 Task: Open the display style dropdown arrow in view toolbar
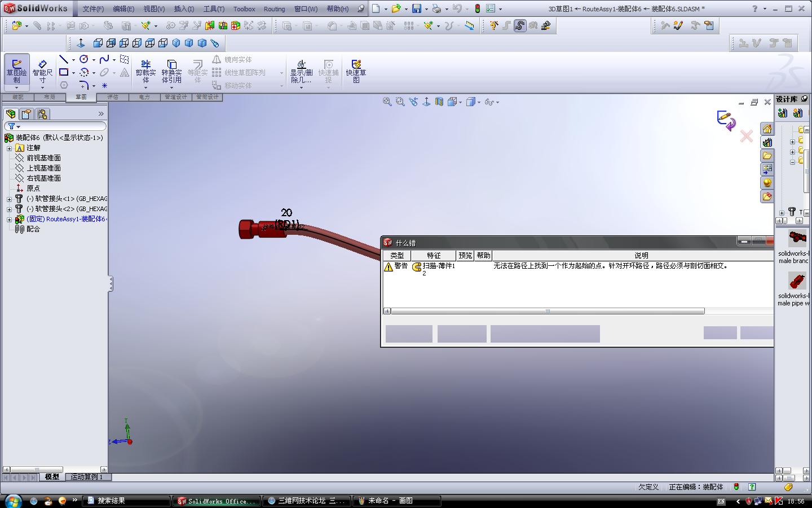(479, 102)
